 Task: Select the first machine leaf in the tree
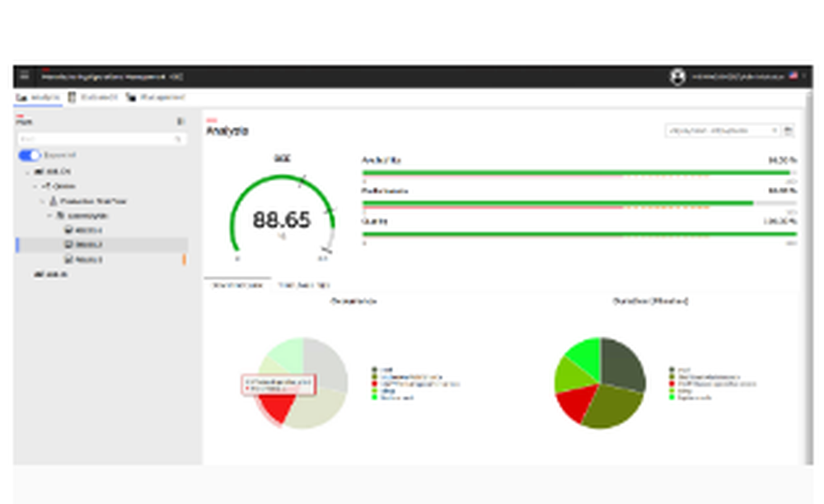pyautogui.click(x=89, y=231)
